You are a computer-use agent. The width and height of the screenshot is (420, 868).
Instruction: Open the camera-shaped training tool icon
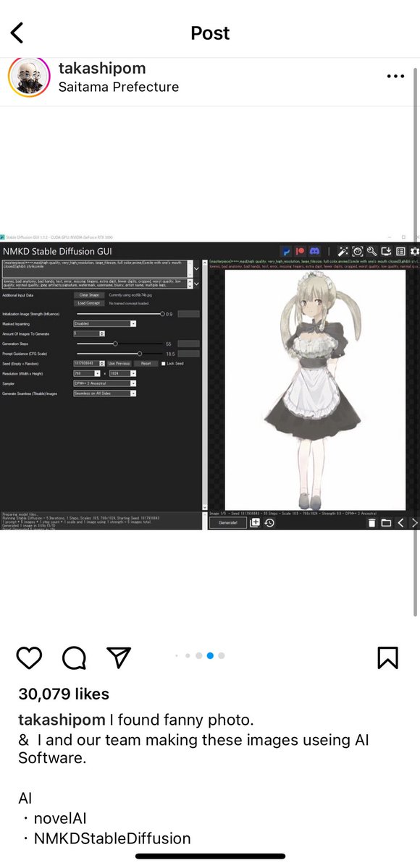point(358,251)
